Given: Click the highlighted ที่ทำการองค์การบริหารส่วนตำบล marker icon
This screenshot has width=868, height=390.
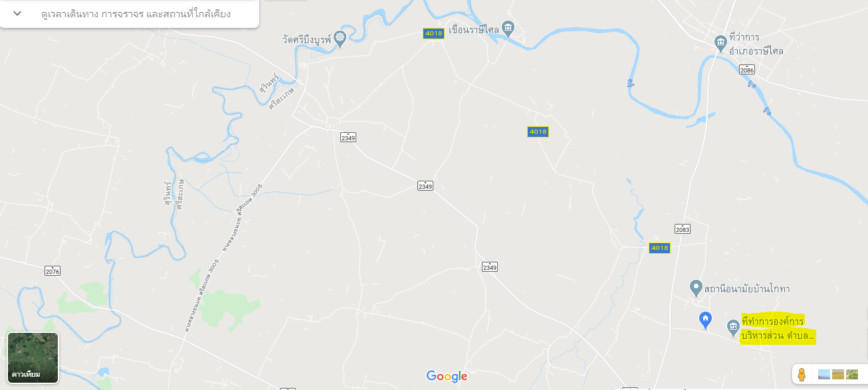Looking at the screenshot, I should click(733, 327).
